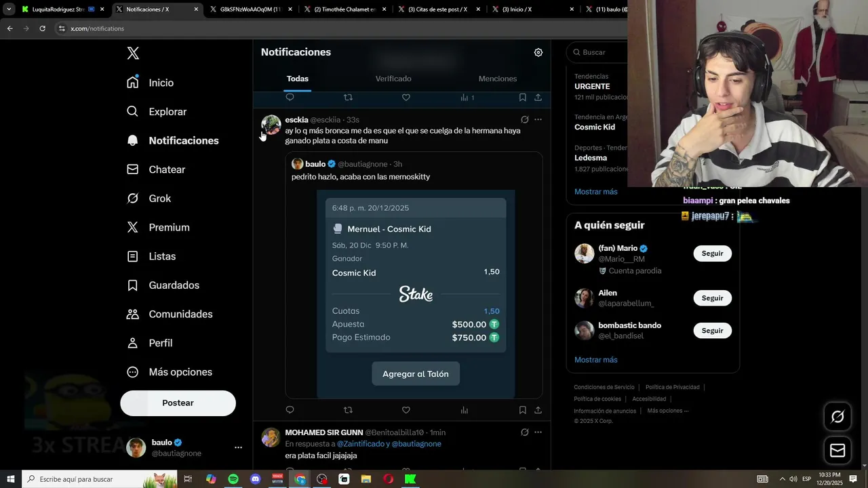This screenshot has width=868, height=488.
Task: Open more options on esckia's post
Action: click(x=538, y=119)
